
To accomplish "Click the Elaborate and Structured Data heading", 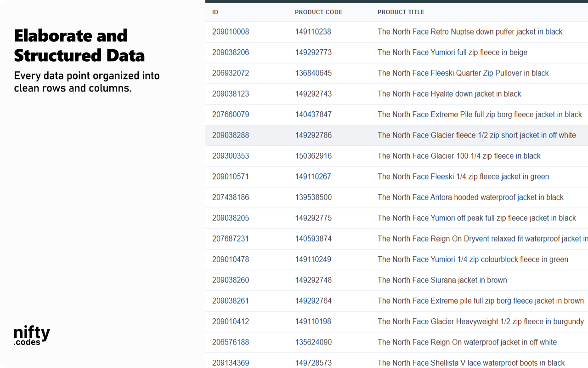I will tap(79, 46).
